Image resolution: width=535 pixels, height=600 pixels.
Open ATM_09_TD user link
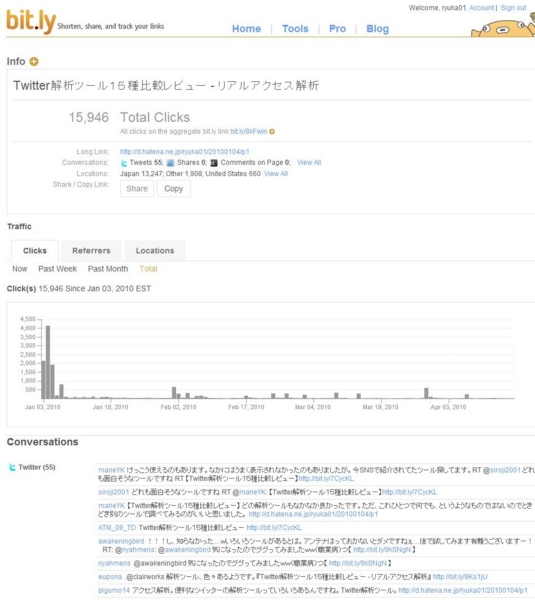coord(117,528)
